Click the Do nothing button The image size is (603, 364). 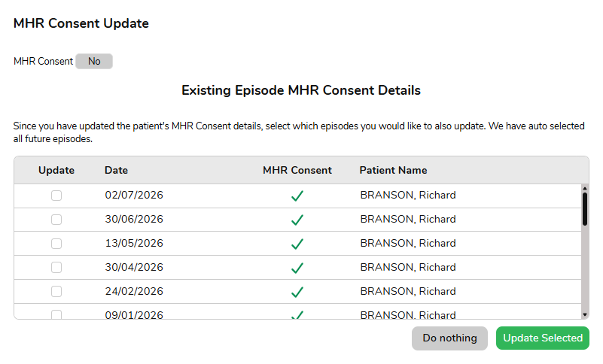(x=449, y=338)
